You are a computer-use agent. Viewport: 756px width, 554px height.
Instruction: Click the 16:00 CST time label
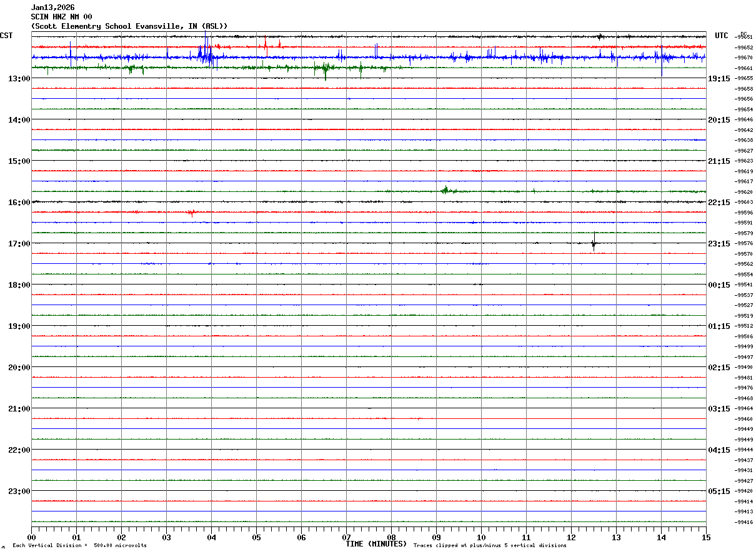[19, 203]
